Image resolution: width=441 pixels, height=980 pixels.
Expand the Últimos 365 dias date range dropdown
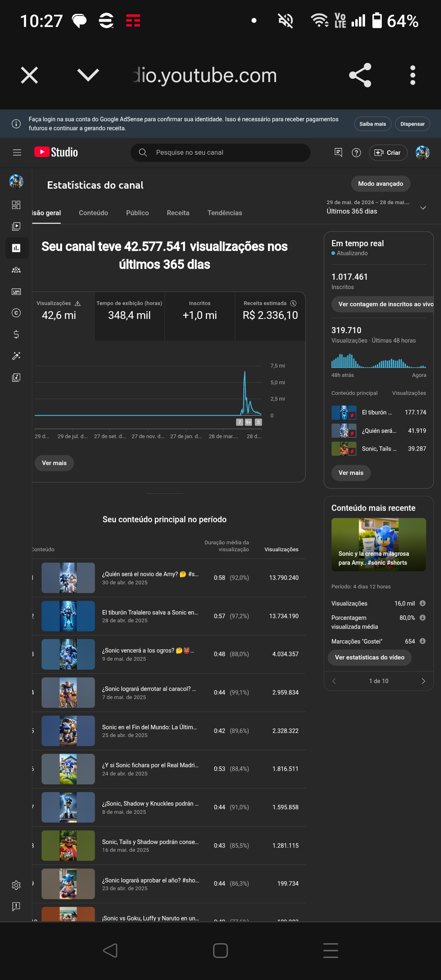pyautogui.click(x=376, y=207)
